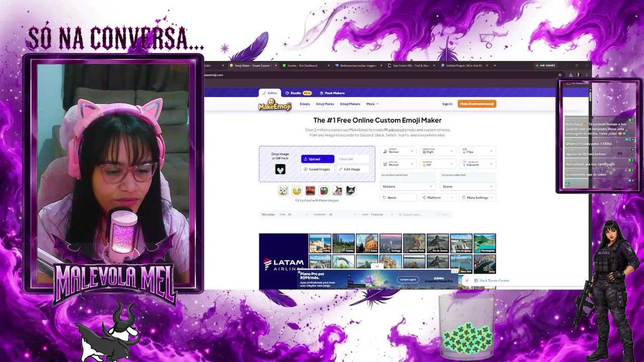The image size is (644, 362).
Task: Click Make AI animated emoji button
Action: click(477, 104)
